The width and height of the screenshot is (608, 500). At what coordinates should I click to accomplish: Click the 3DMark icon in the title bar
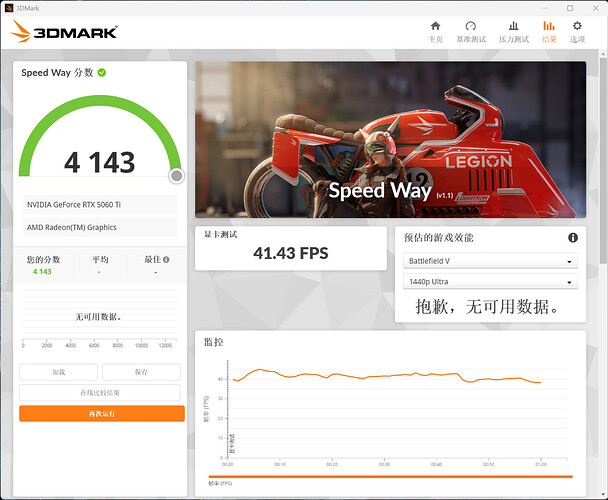[x=9, y=8]
